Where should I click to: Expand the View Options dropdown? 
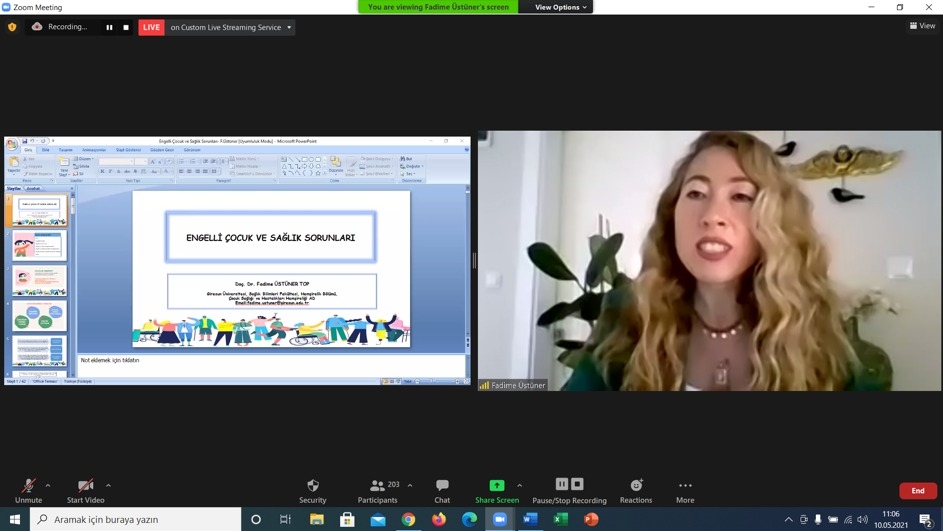click(560, 7)
